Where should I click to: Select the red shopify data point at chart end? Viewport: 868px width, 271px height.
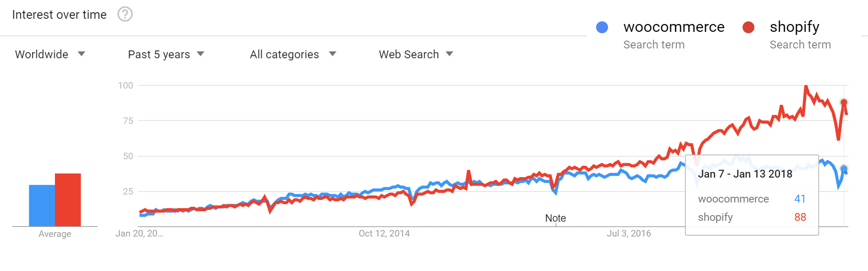click(x=844, y=103)
